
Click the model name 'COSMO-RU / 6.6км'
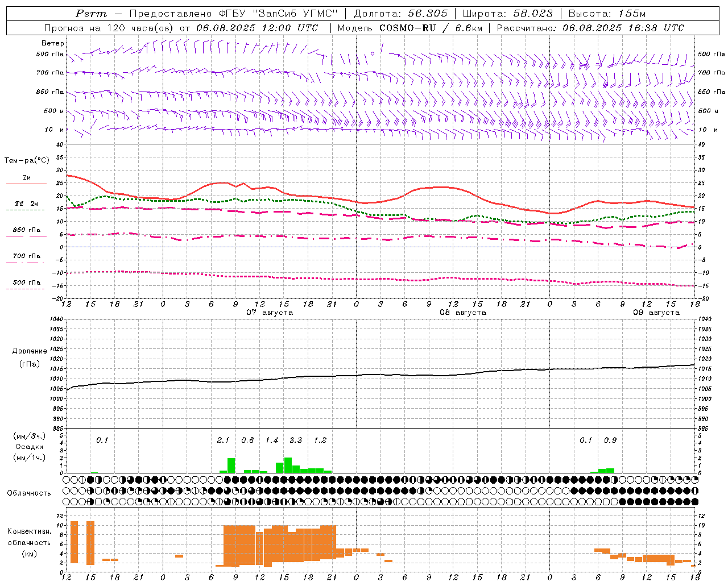(431, 28)
